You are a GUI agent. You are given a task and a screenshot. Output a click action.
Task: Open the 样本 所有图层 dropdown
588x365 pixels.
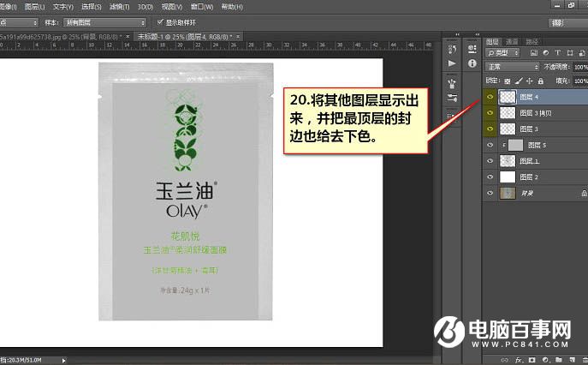(x=104, y=22)
